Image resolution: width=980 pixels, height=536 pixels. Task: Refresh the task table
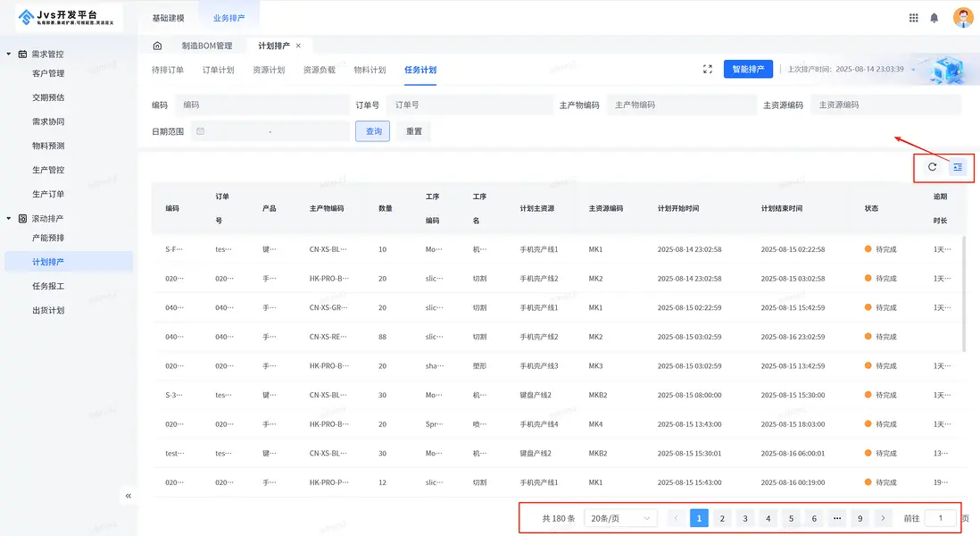coord(933,167)
